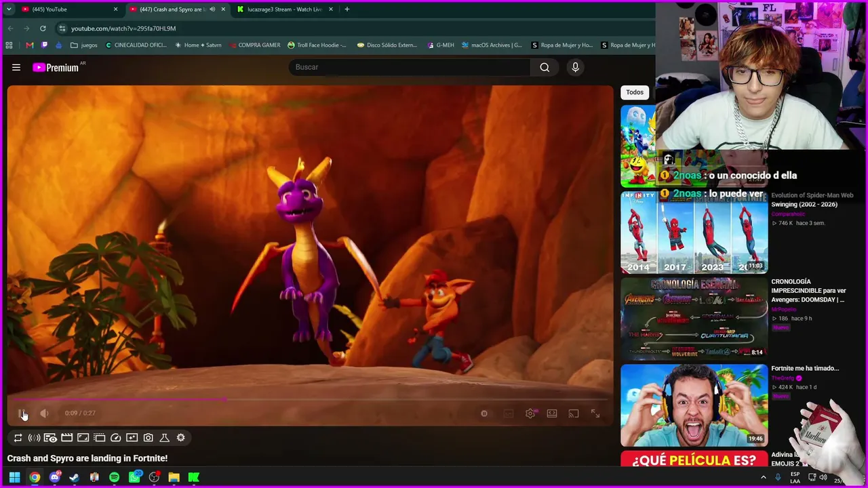
Task: Open playback speed gauge icon below the video
Action: pos(115,438)
